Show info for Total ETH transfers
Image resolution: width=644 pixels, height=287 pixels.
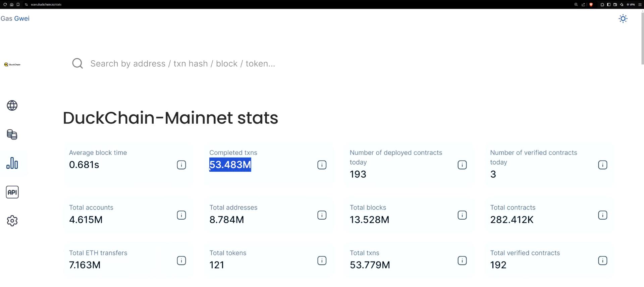pyautogui.click(x=181, y=261)
